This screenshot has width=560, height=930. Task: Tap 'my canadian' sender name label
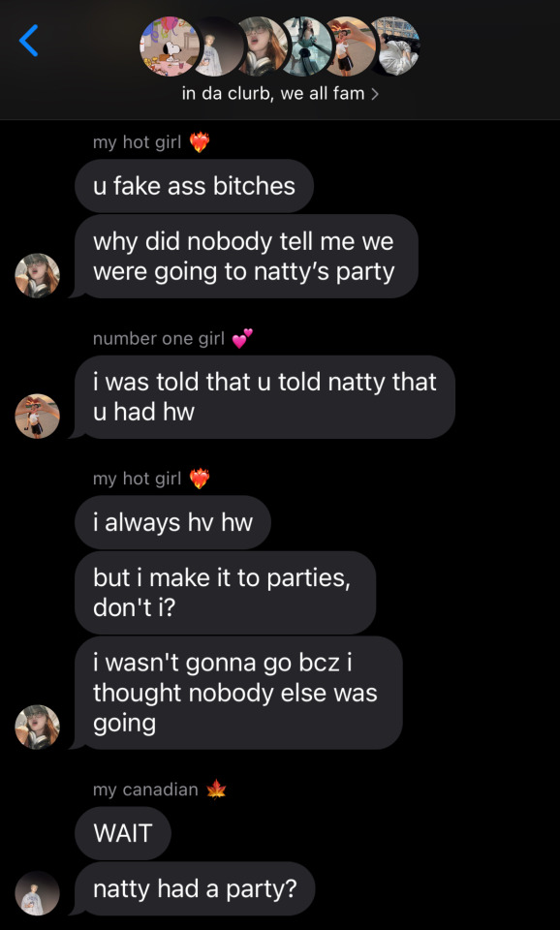tap(145, 790)
